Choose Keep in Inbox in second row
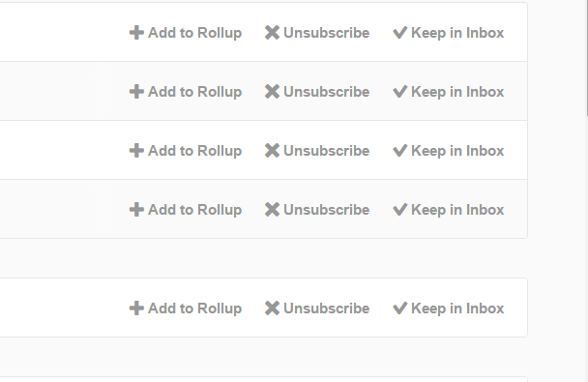The height and width of the screenshot is (382, 588). point(448,92)
